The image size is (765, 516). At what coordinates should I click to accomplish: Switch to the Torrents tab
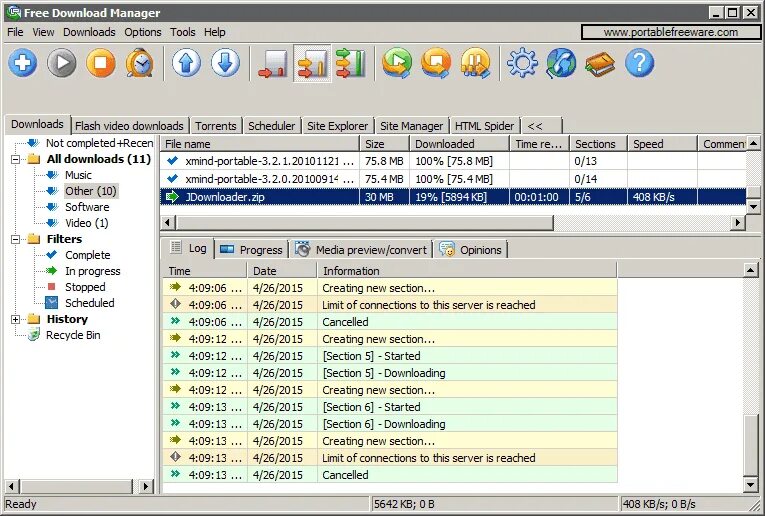(216, 126)
